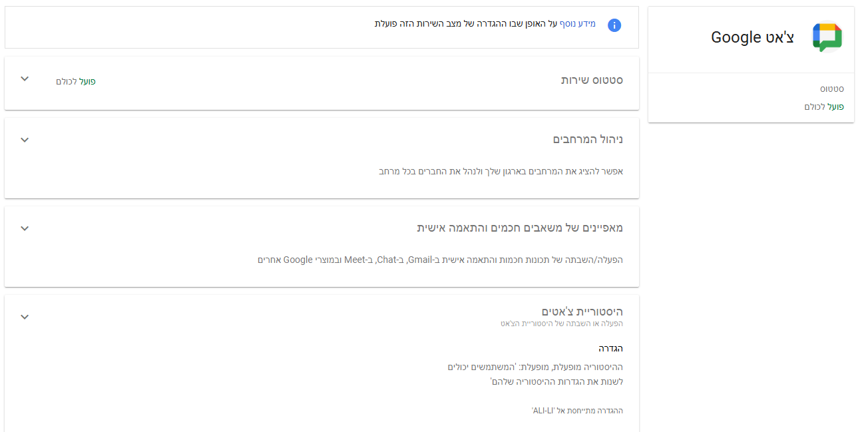Image resolution: width=868 pixels, height=432 pixels.
Task: Click the blue info circle icon
Action: 614,25
